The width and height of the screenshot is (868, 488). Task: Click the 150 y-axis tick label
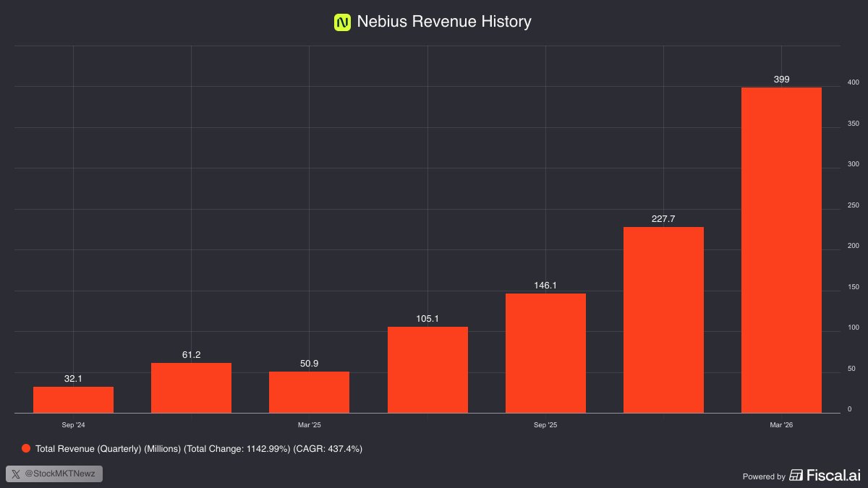pos(853,287)
